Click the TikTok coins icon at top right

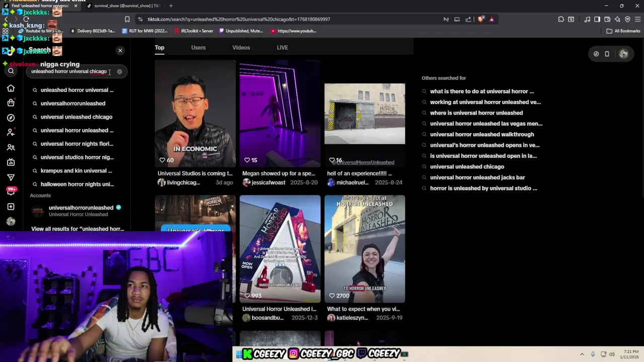[x=596, y=54]
